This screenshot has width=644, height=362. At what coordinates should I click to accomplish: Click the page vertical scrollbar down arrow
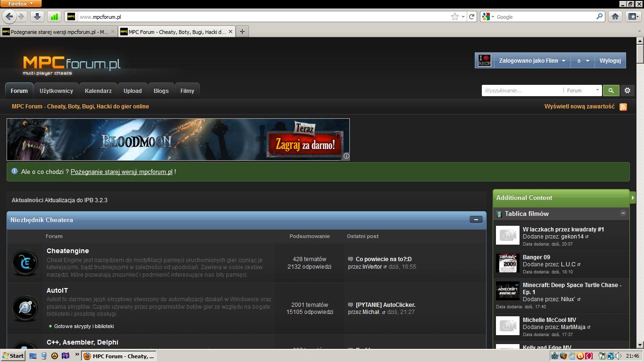(x=640, y=345)
